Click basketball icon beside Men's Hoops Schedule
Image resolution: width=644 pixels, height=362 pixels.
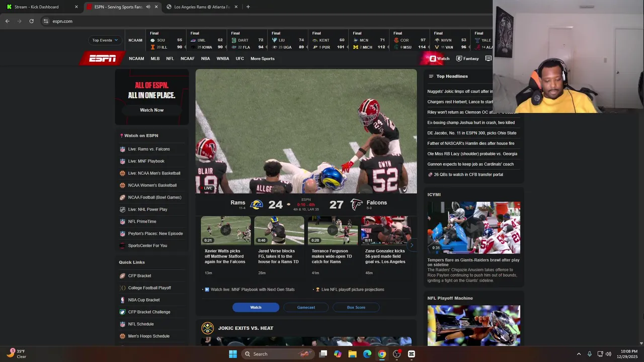coord(122,336)
